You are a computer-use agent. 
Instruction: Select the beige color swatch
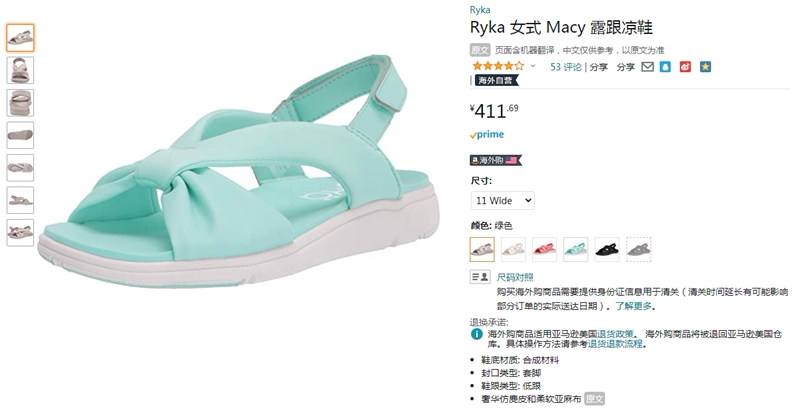click(x=513, y=249)
